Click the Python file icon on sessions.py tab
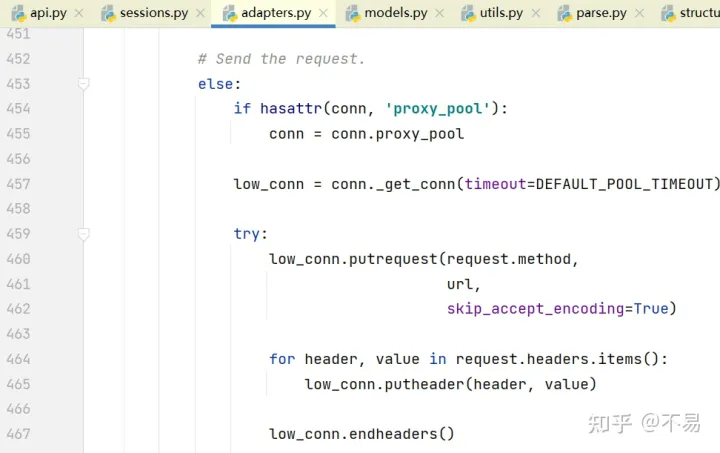 pyautogui.click(x=108, y=14)
